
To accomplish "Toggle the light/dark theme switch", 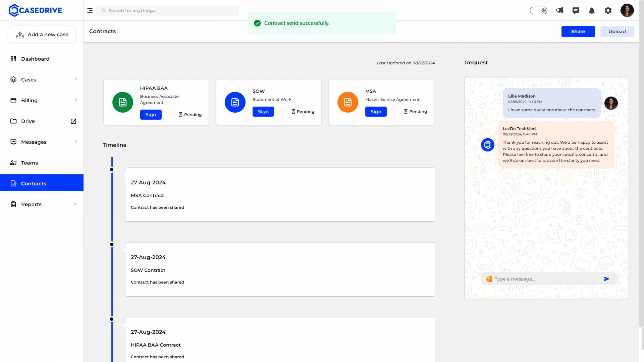I will [539, 11].
